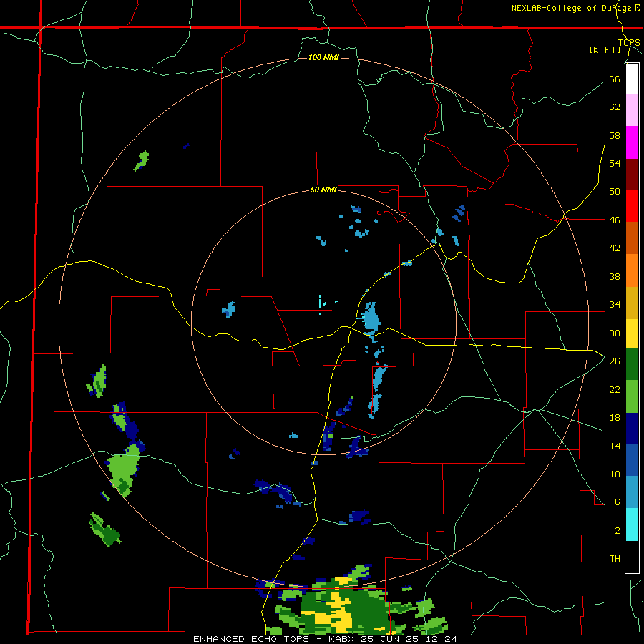Click the black TH legend block
This screenshot has width=644, height=644.
pos(632,557)
